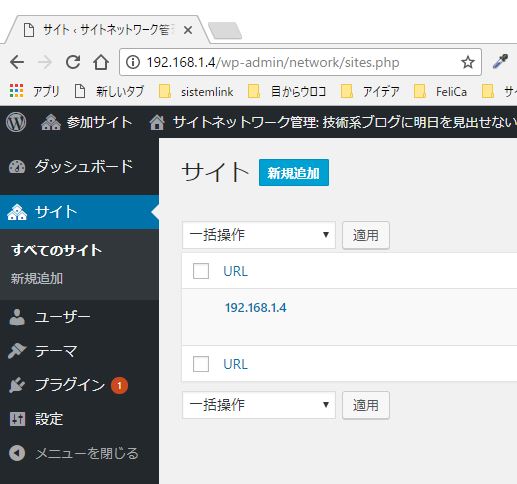Open the eyedropper extension icon
This screenshot has width=517, height=484.
click(x=500, y=62)
